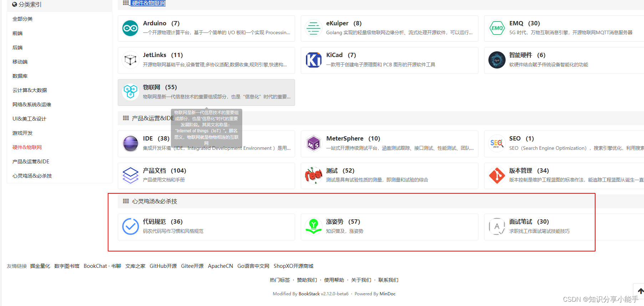Open 面试笔试 (30) category title

pos(529,221)
